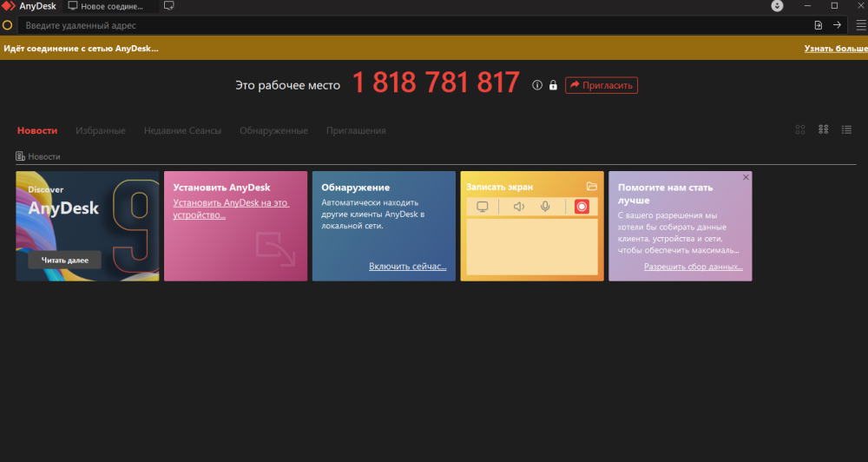Click the 'Записать экран' card title
The width and height of the screenshot is (868, 462).
click(x=499, y=188)
